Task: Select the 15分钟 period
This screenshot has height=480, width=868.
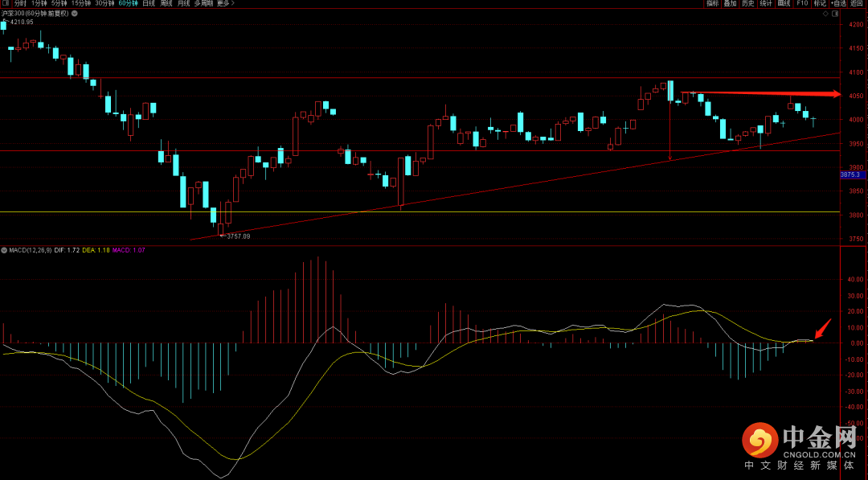Action: click(81, 3)
